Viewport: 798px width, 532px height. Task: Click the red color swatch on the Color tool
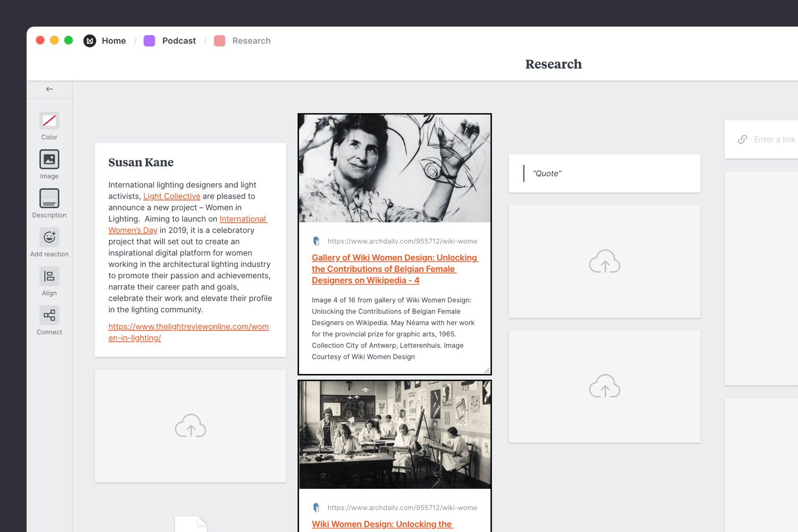(x=49, y=121)
